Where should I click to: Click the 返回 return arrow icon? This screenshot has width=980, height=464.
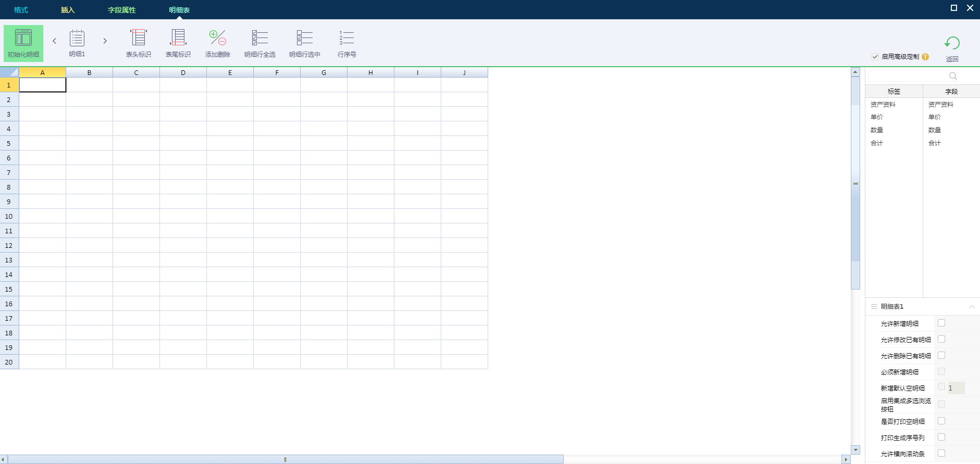[x=952, y=43]
